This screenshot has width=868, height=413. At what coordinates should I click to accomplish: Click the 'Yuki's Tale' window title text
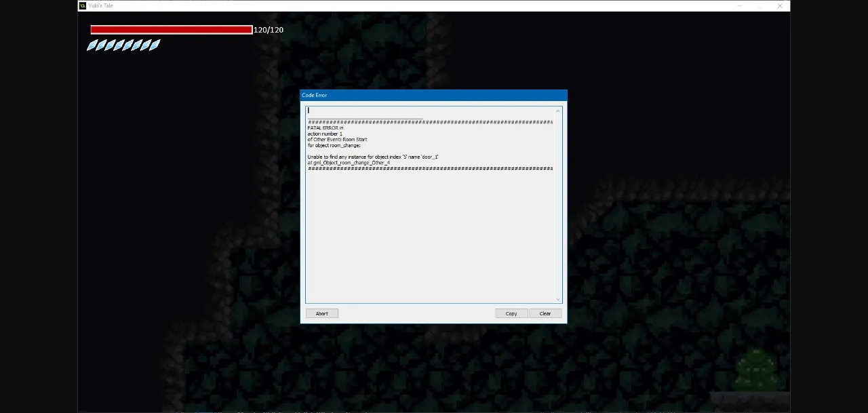coord(101,5)
